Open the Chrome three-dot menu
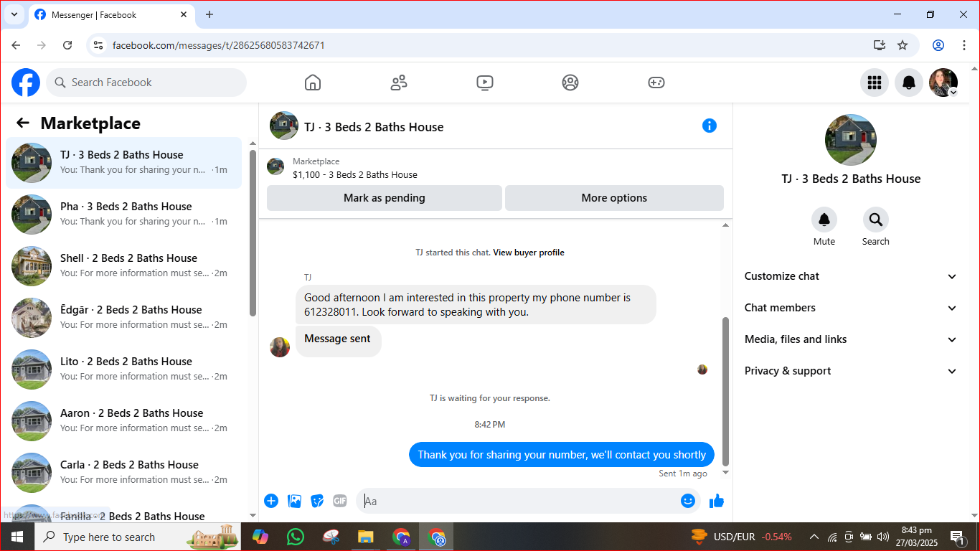The width and height of the screenshot is (980, 551). pyautogui.click(x=964, y=45)
